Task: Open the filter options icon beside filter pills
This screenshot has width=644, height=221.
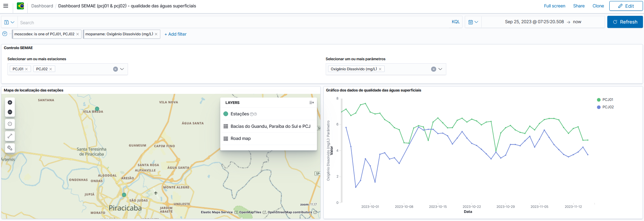Action: (x=5, y=34)
